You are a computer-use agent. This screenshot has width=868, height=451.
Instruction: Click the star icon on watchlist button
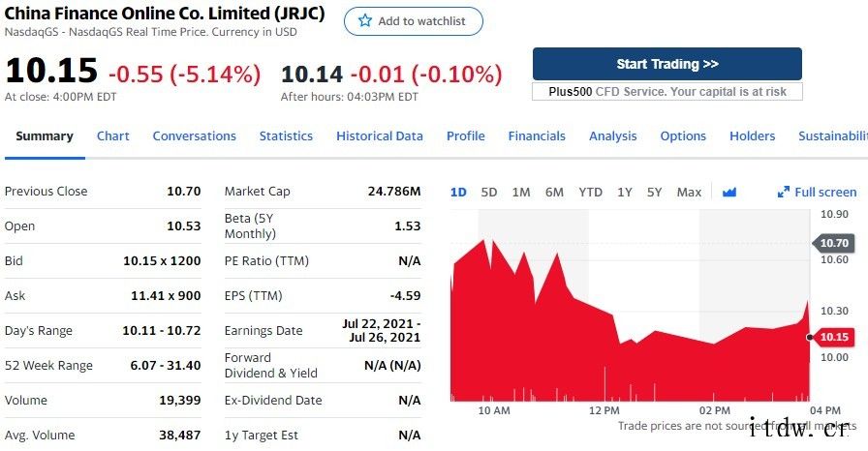click(x=364, y=20)
